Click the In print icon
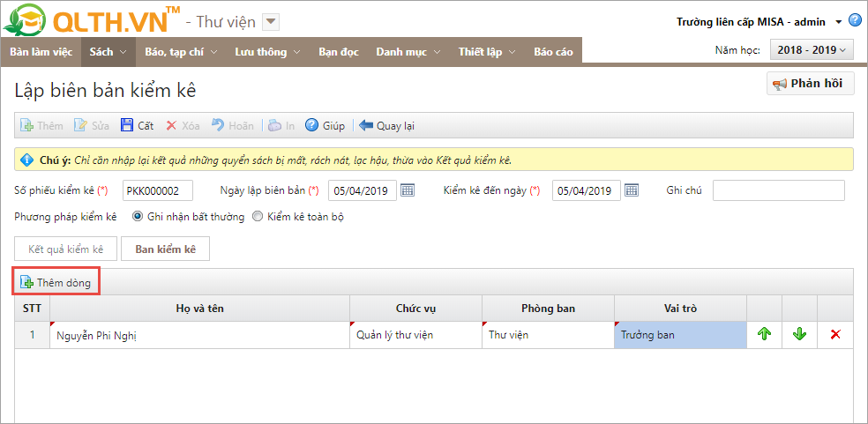The width and height of the screenshot is (868, 424). coord(275,126)
